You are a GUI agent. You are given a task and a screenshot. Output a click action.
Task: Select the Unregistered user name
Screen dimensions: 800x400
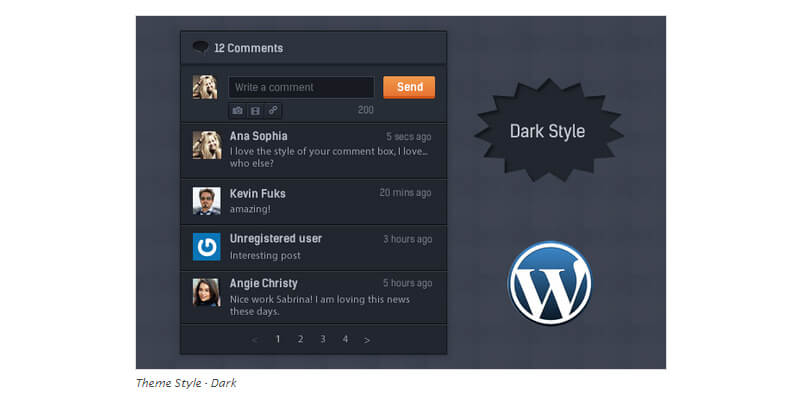click(276, 239)
